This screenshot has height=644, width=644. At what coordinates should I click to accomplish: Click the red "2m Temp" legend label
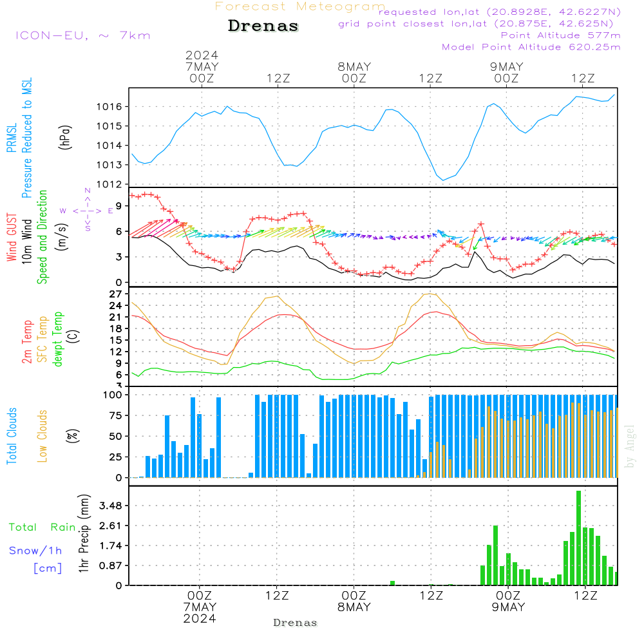[x=26, y=342]
